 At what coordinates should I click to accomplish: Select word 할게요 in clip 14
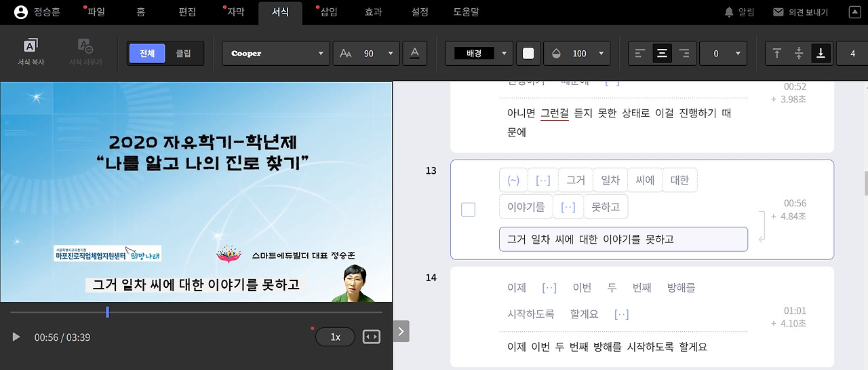pos(585,314)
